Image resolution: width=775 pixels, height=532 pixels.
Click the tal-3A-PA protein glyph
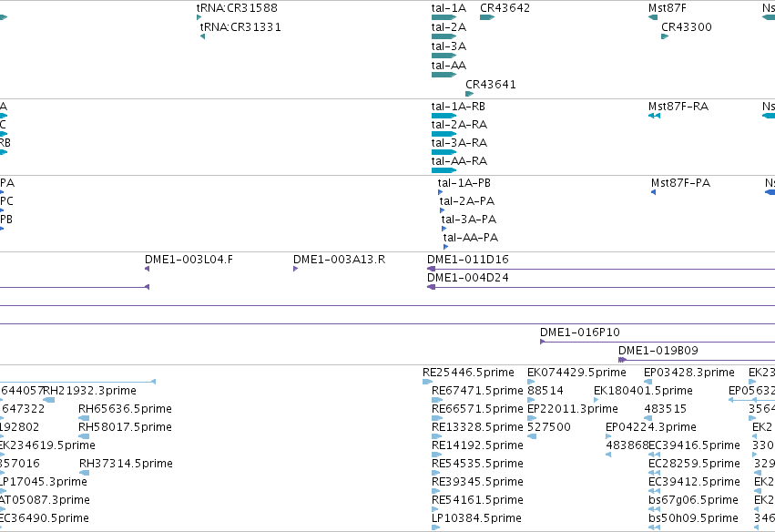click(444, 229)
